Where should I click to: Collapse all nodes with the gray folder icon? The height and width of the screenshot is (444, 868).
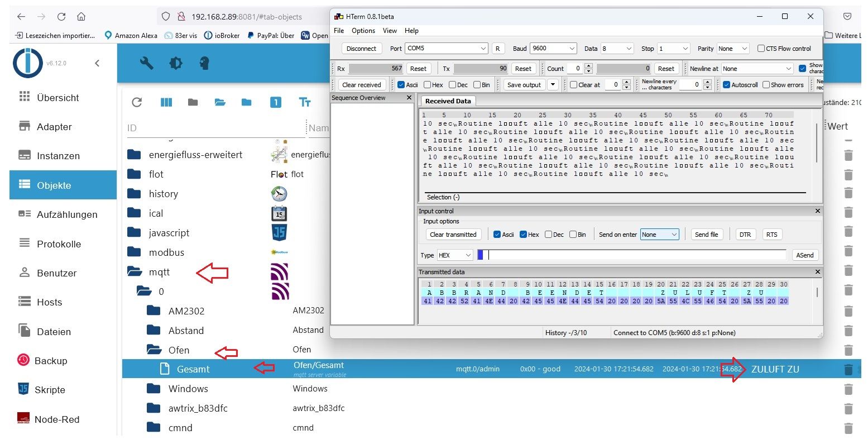pyautogui.click(x=193, y=102)
